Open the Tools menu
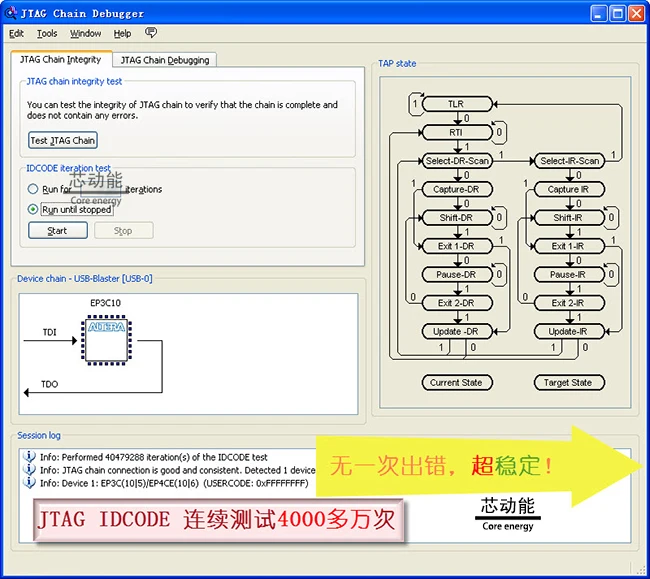Screen dimensions: 650x579 [47, 34]
